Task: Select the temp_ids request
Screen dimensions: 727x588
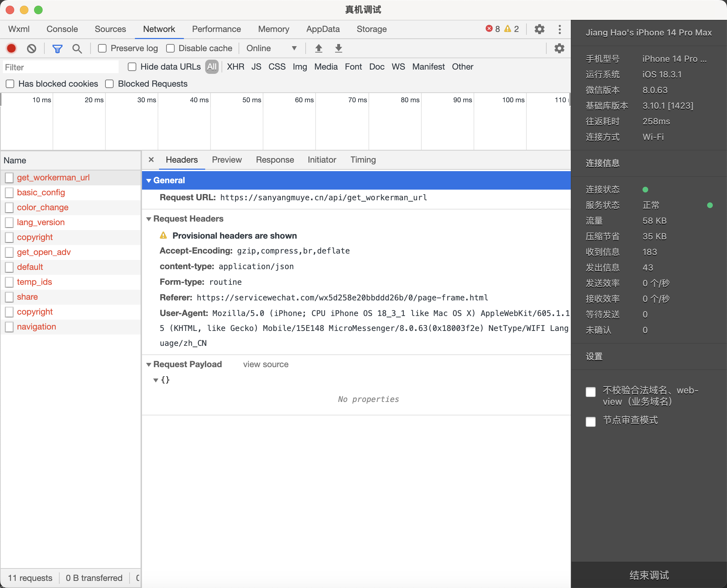Action: point(70,282)
